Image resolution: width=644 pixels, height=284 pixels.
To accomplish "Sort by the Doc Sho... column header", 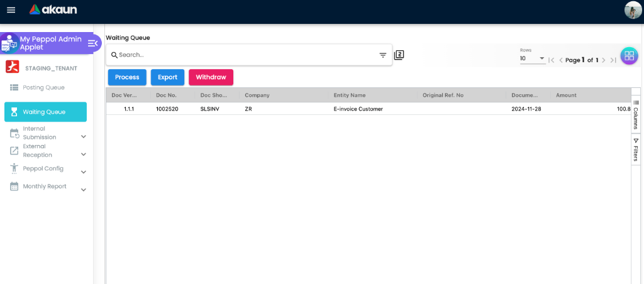I will [217, 96].
